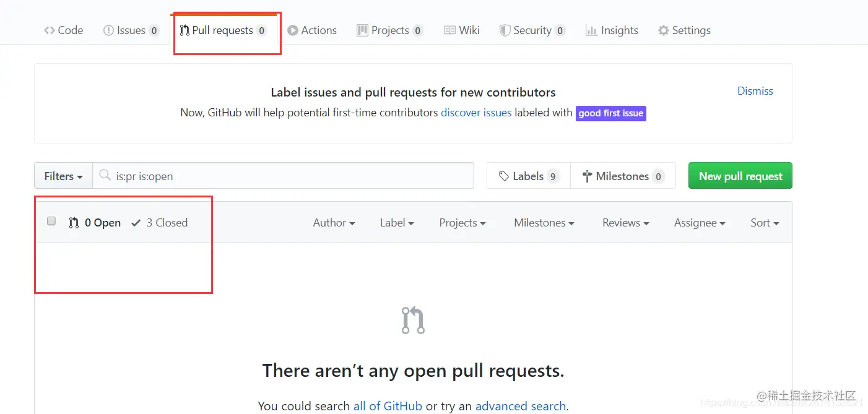This screenshot has height=414, width=868.
Task: Show the 3 Closed pull requests
Action: [x=160, y=223]
